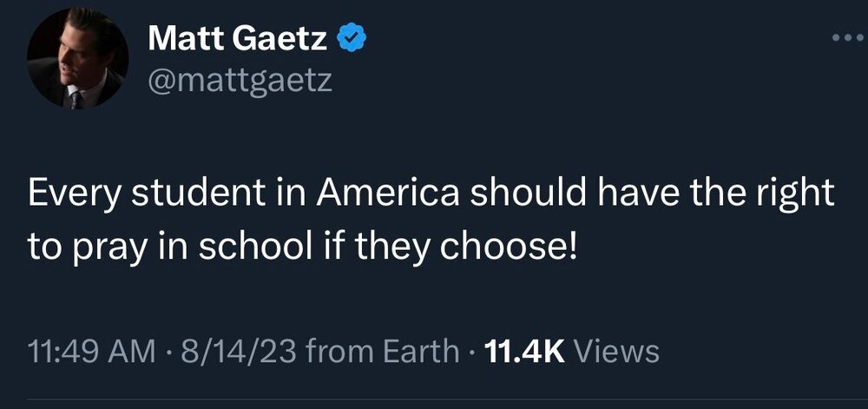Click the "Views" label
Screen dimensions: 868x409
pos(617,352)
